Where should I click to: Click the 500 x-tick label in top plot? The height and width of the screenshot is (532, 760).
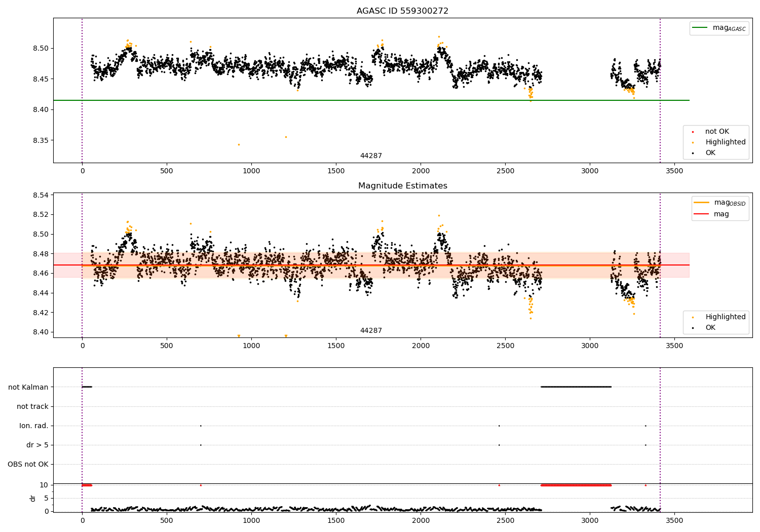click(x=167, y=171)
